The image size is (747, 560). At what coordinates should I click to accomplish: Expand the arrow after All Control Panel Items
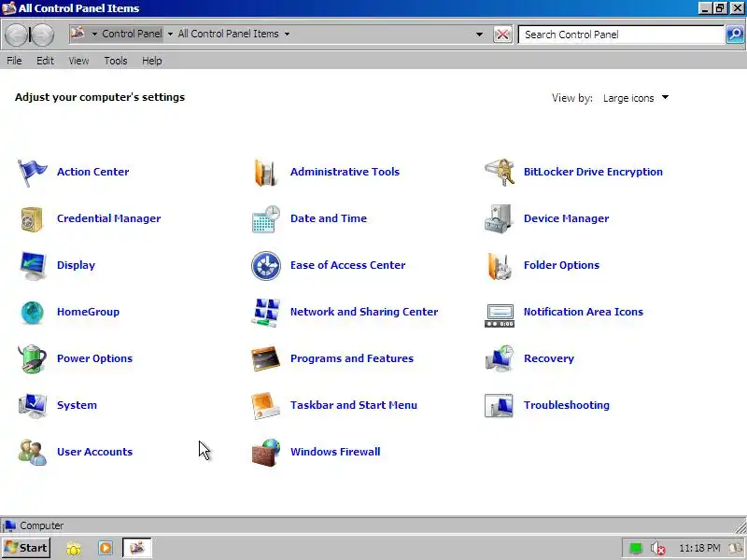[287, 35]
